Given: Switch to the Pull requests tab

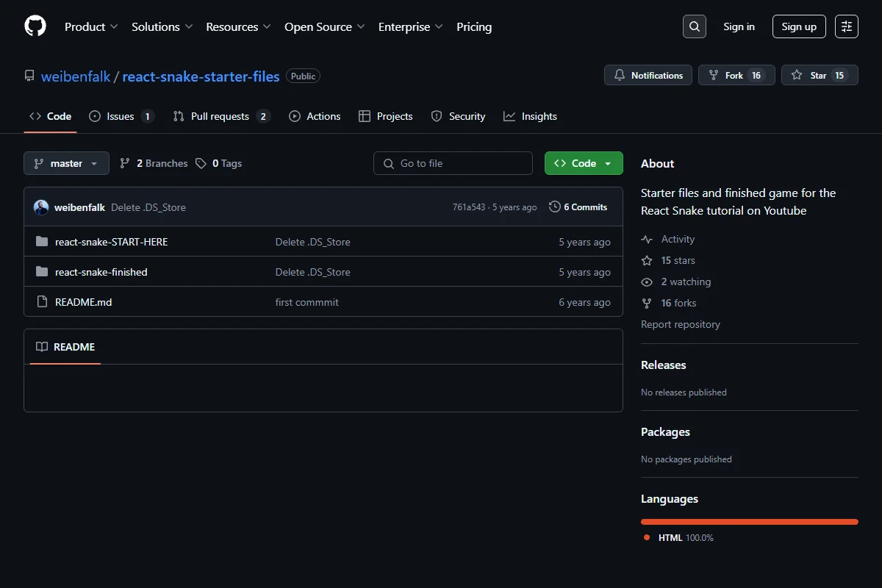Looking at the screenshot, I should coord(222,116).
